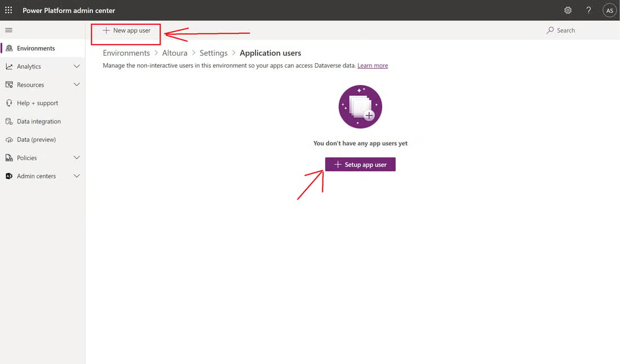The width and height of the screenshot is (620, 364).
Task: Click the Environments sidebar icon
Action: [x=9, y=48]
